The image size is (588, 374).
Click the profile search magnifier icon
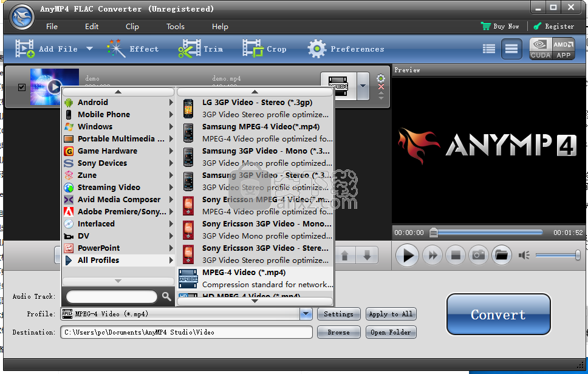[166, 297]
